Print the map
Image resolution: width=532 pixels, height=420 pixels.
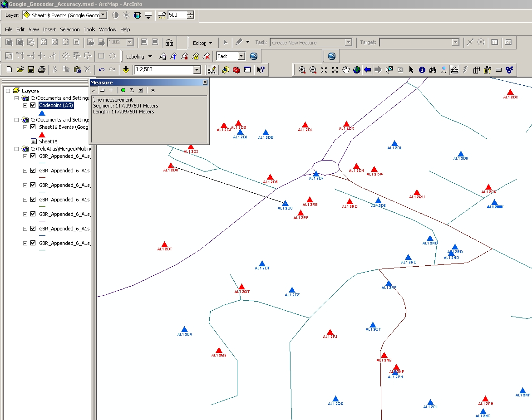tap(42, 69)
